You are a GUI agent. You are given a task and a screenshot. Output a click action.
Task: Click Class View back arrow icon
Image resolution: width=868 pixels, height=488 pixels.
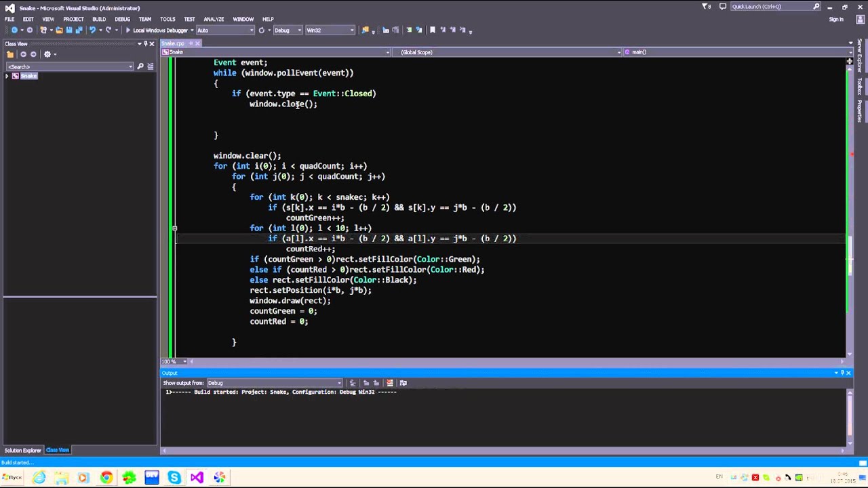(23, 54)
